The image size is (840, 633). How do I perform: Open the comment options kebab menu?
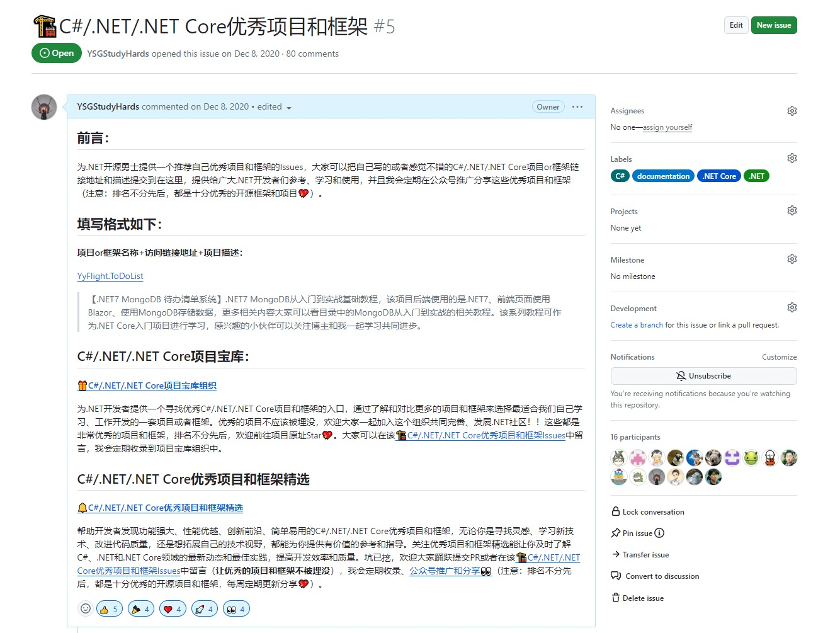pyautogui.click(x=577, y=106)
